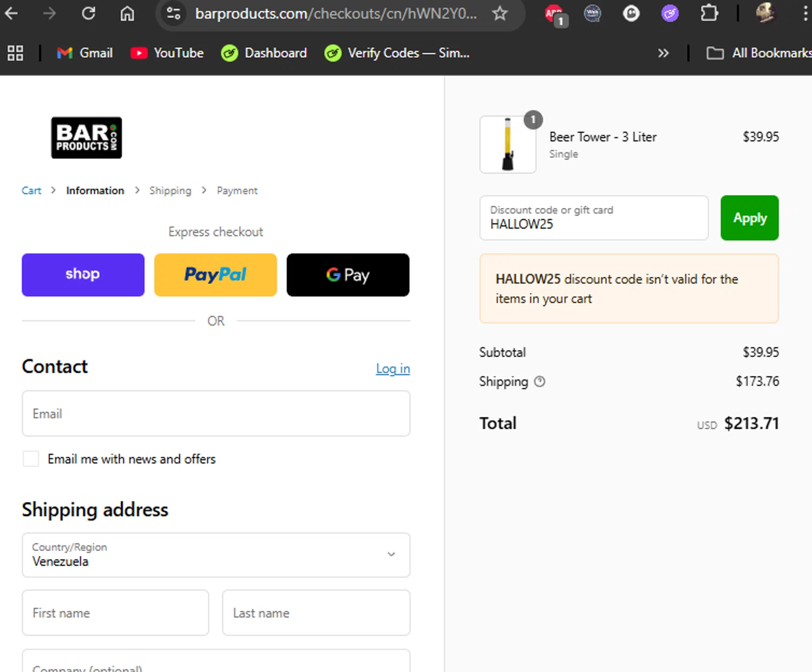Open the All Bookmarks folder
This screenshot has width=812, height=672.
[x=759, y=53]
